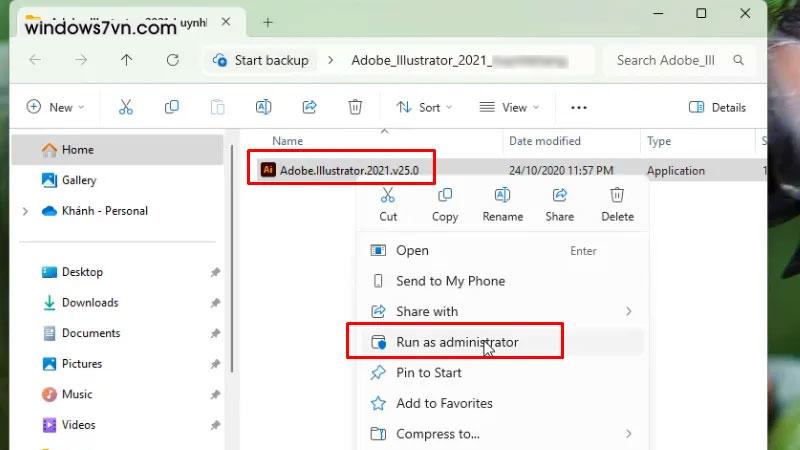800x450 pixels.
Task: Choose Pin to Start from context menu
Action: 428,373
